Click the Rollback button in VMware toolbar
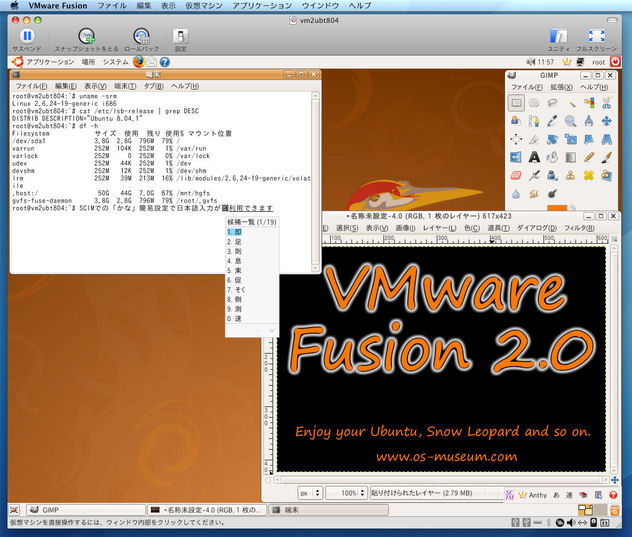 (x=141, y=40)
